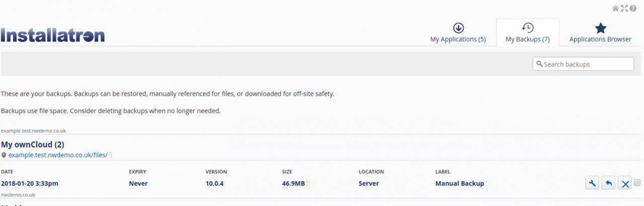The image size is (644, 206).
Task: Open the example.test.nwdemo.co.uk/files/ link
Action: 58,155
